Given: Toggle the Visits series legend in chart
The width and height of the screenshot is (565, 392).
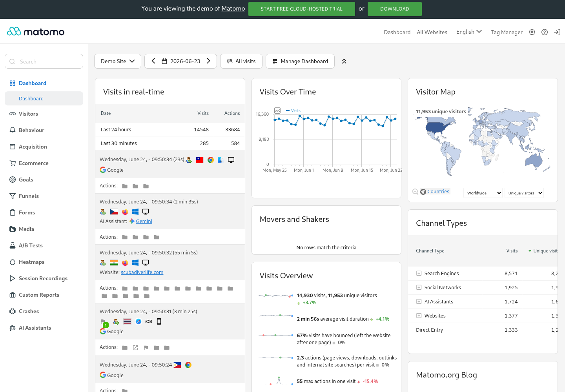Looking at the screenshot, I should coord(293,111).
